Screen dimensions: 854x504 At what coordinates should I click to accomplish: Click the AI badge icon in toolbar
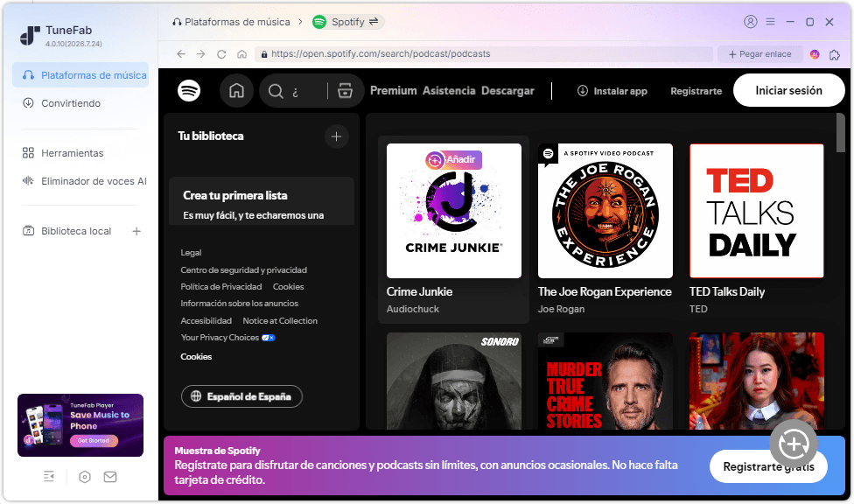815,54
